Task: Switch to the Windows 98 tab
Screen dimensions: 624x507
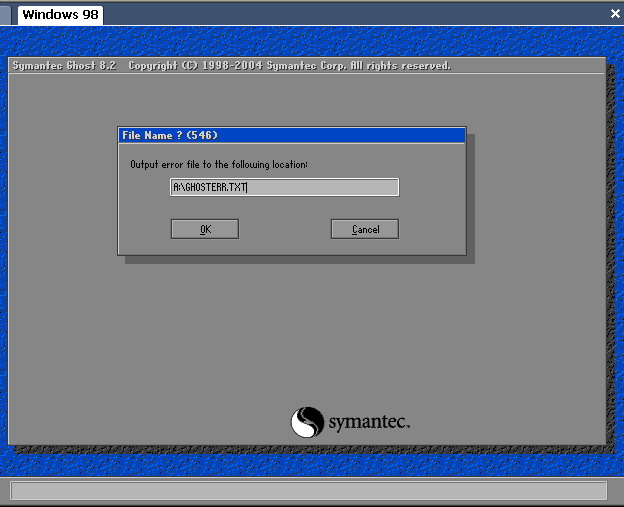Action: pos(60,15)
